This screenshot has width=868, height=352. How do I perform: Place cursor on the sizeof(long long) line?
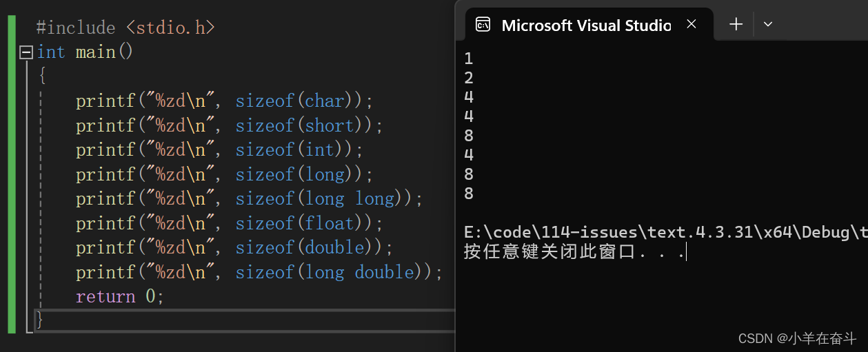(x=249, y=199)
